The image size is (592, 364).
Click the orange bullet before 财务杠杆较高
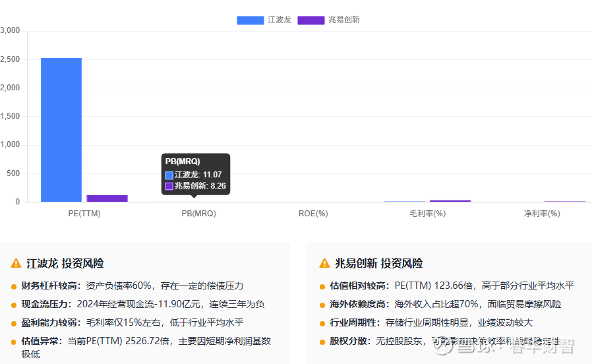pyautogui.click(x=14, y=286)
